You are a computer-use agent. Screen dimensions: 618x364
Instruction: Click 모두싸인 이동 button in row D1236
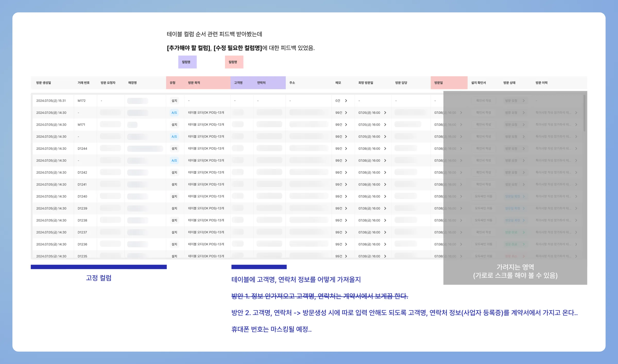pyautogui.click(x=484, y=244)
